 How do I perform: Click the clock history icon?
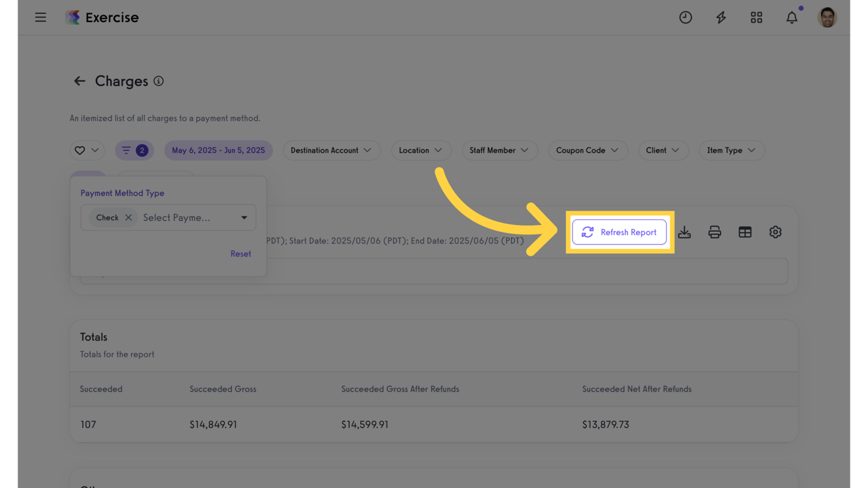point(685,18)
